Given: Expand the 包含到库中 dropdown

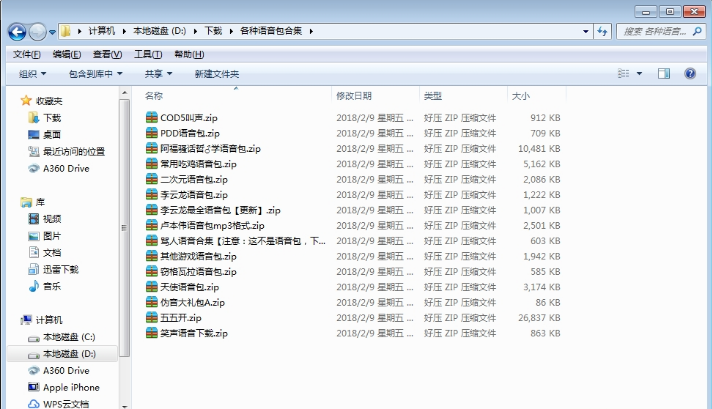Looking at the screenshot, I should pyautogui.click(x=95, y=74).
